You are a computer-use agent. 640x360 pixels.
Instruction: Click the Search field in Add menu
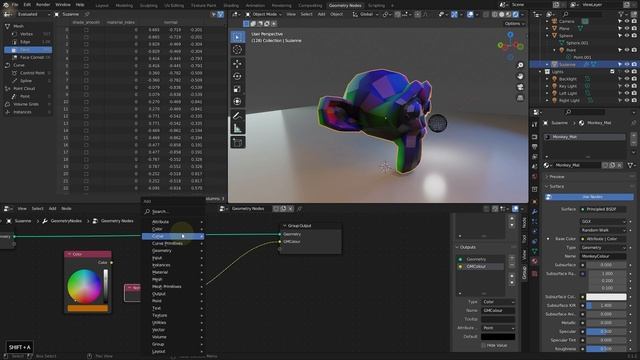point(173,211)
